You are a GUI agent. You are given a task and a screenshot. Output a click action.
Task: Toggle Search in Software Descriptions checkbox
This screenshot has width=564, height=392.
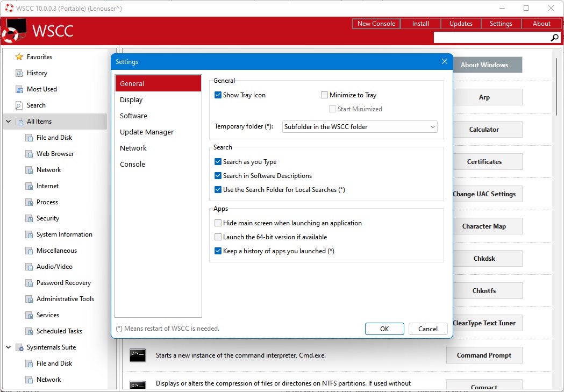tap(218, 175)
